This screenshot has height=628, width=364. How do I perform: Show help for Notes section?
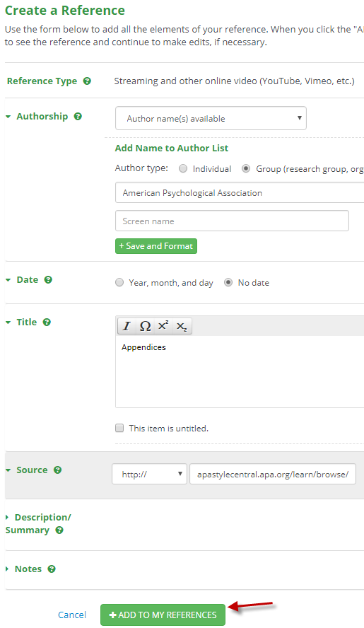click(52, 569)
